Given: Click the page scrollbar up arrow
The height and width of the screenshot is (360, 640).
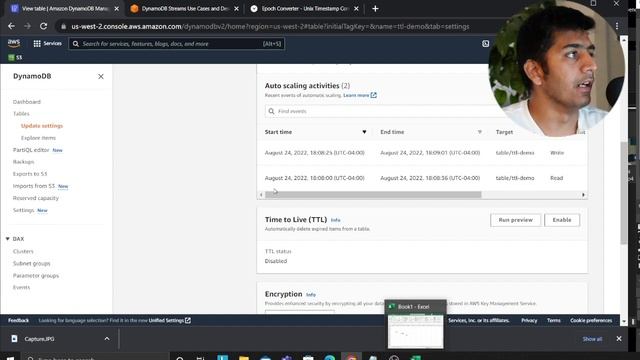Looking at the screenshot, I should tap(623, 40).
